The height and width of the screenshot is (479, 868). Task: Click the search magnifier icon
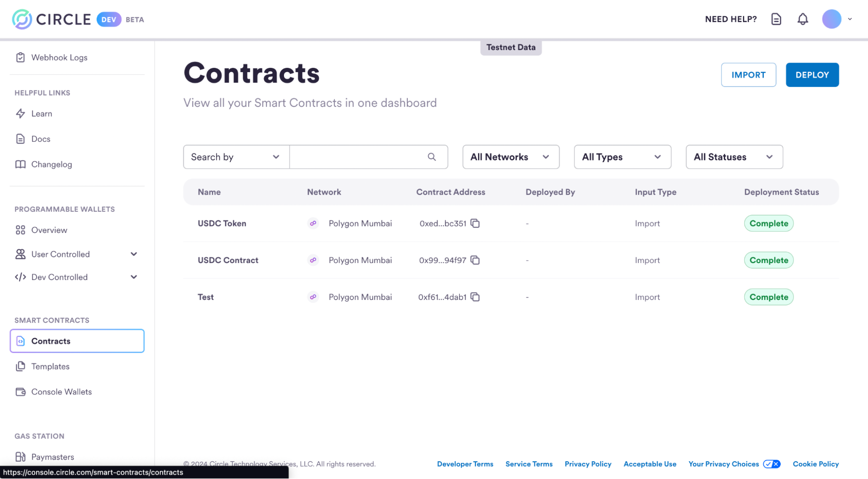point(432,157)
